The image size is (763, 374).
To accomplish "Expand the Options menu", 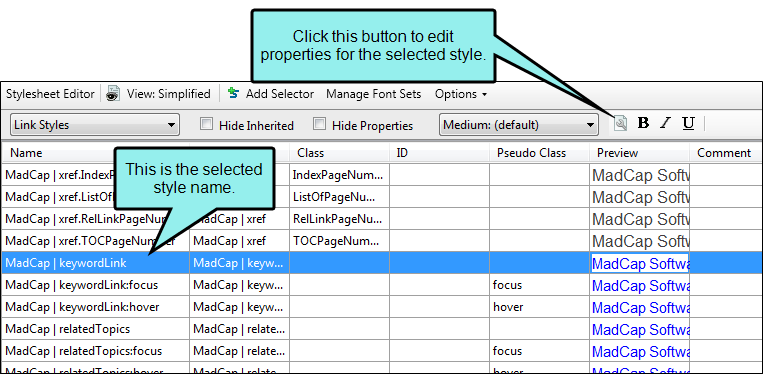I will coord(460,94).
